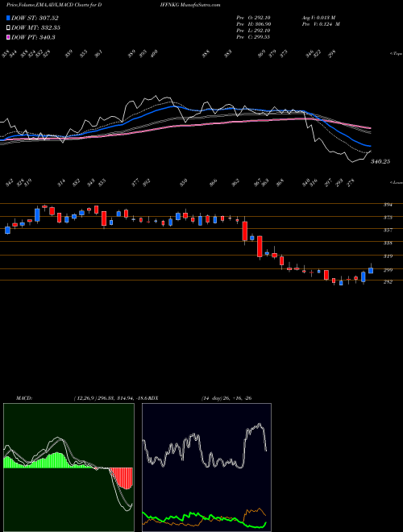Click the 394 price axis label

pos(388,205)
